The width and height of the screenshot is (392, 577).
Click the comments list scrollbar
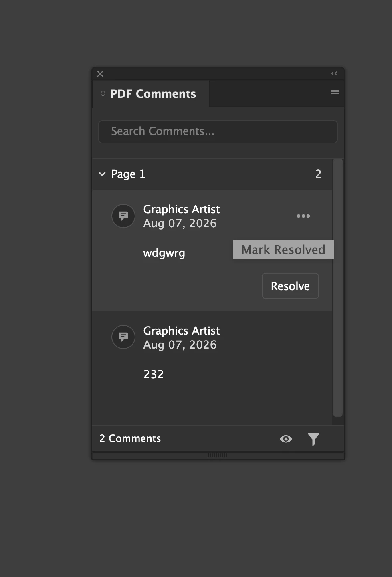pyautogui.click(x=338, y=288)
